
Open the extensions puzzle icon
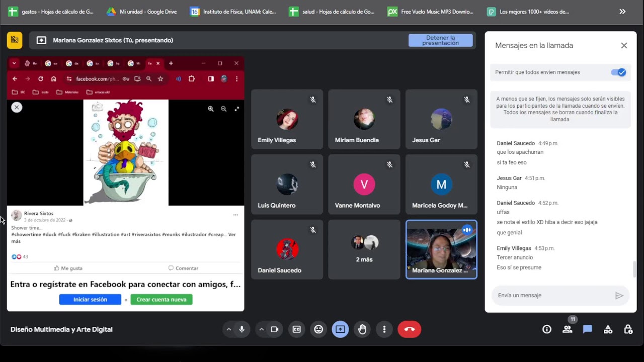click(192, 79)
